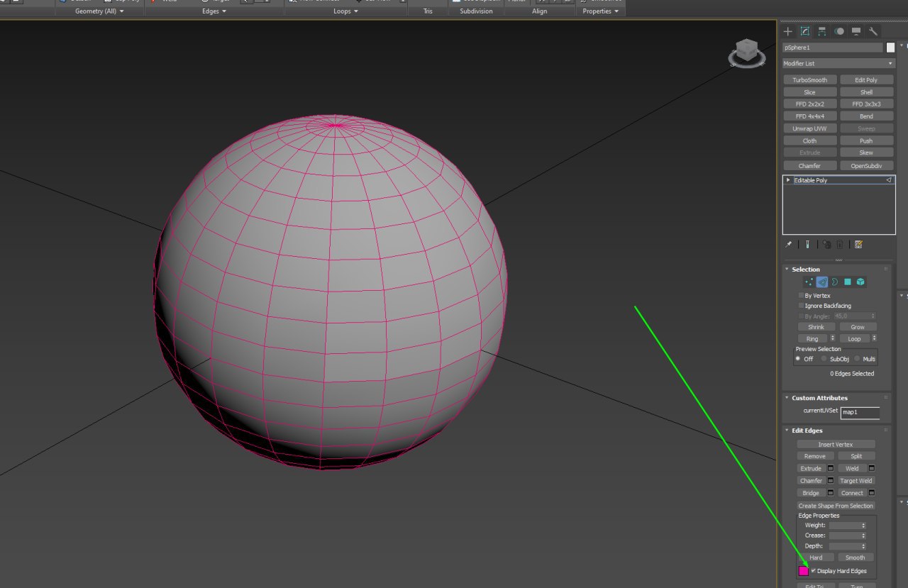Click the Hard edge button
This screenshot has height=588, width=908.
pyautogui.click(x=816, y=558)
